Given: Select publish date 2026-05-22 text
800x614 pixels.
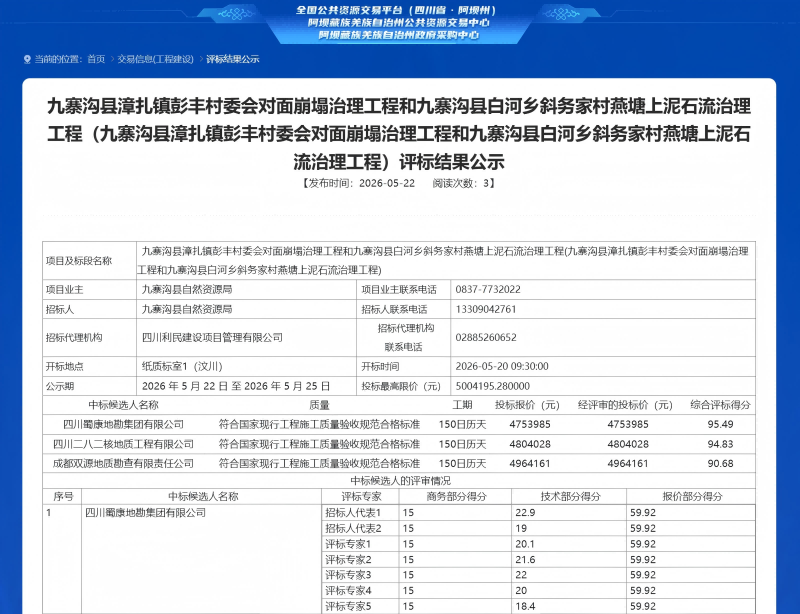Looking at the screenshot, I should [387, 183].
